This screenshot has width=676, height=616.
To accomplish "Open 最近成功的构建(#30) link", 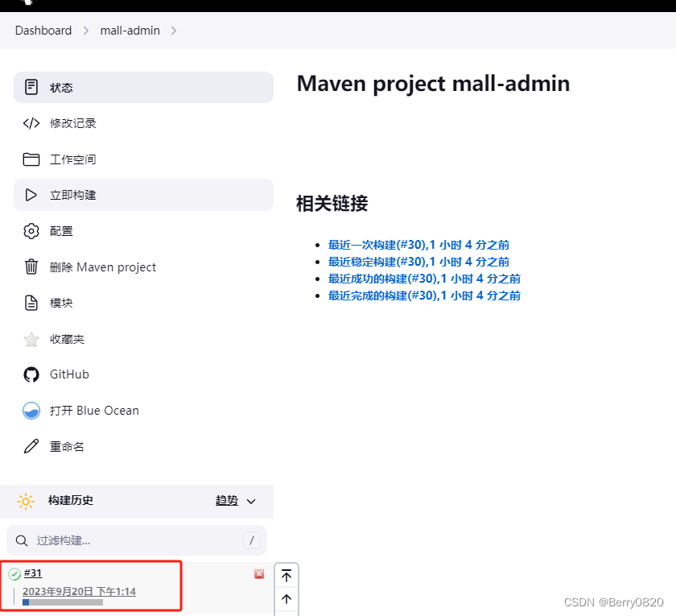I will tap(424, 279).
